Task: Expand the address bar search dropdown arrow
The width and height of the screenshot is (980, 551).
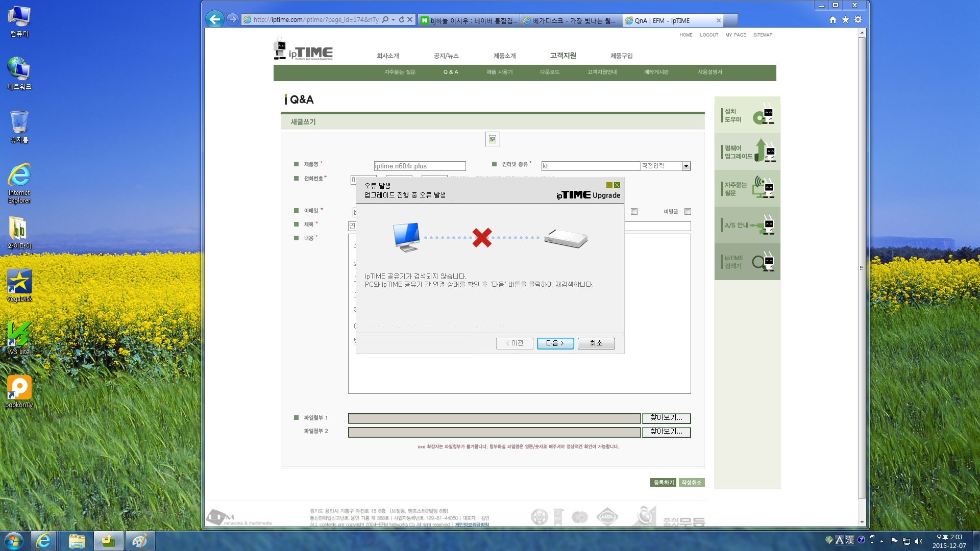Action: (x=393, y=20)
